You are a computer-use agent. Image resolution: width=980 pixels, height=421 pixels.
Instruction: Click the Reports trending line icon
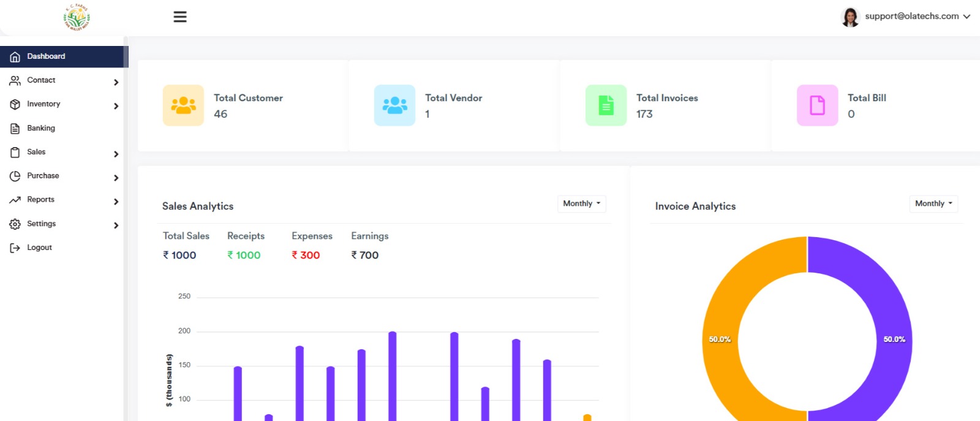click(15, 200)
